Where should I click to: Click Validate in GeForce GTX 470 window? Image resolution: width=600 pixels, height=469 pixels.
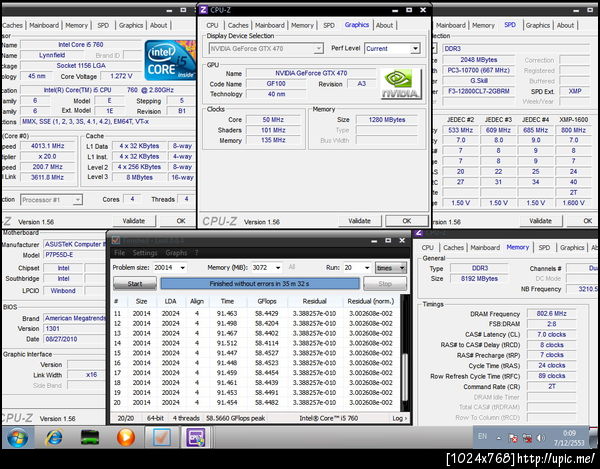pyautogui.click(x=359, y=221)
